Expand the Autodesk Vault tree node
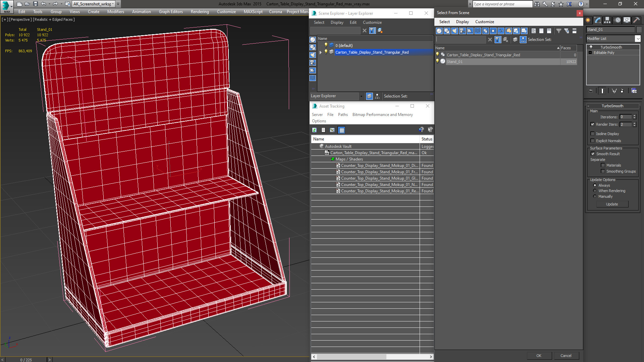Screen dimensions: 644x362 click(x=316, y=146)
